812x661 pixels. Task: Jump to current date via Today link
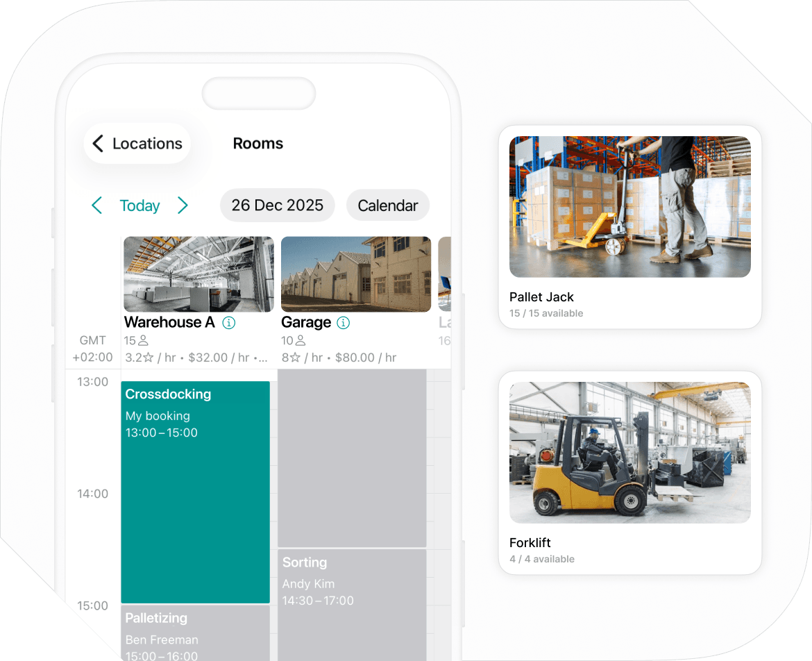point(139,206)
